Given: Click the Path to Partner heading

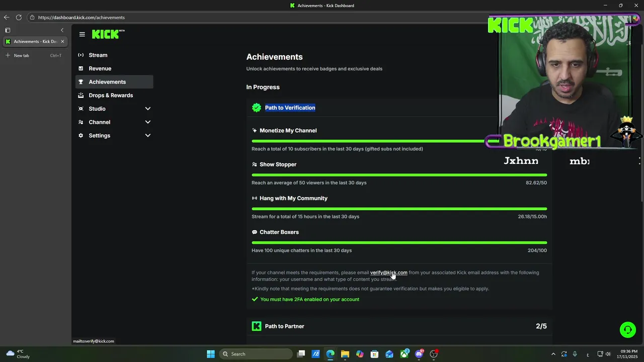Looking at the screenshot, I should (285, 326).
